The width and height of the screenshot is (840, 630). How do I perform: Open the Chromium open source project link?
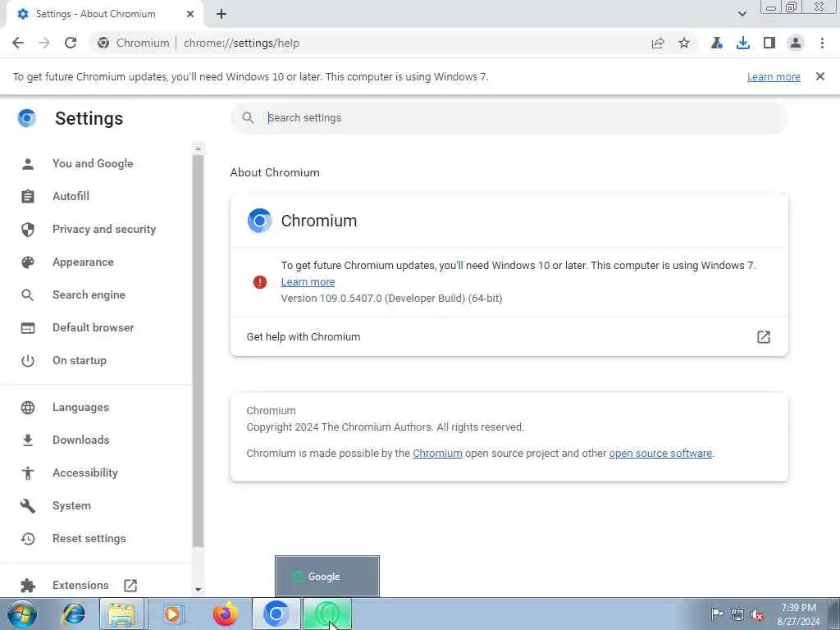tap(437, 453)
